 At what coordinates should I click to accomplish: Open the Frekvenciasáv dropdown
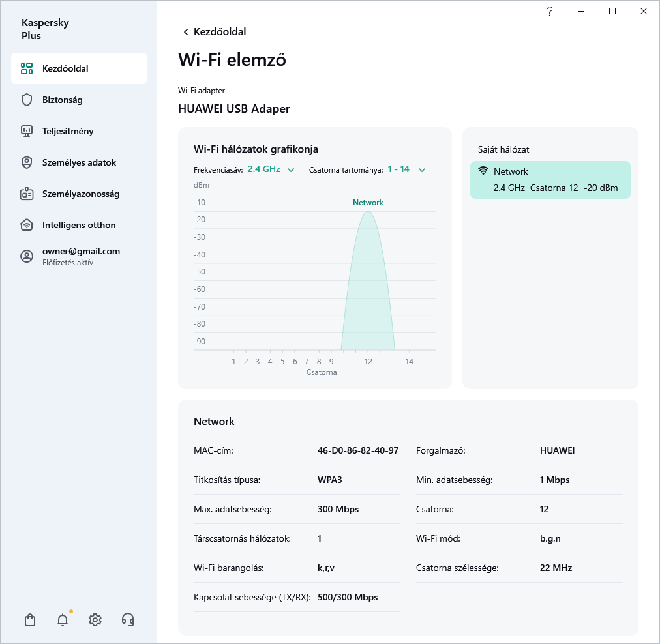[264, 168]
